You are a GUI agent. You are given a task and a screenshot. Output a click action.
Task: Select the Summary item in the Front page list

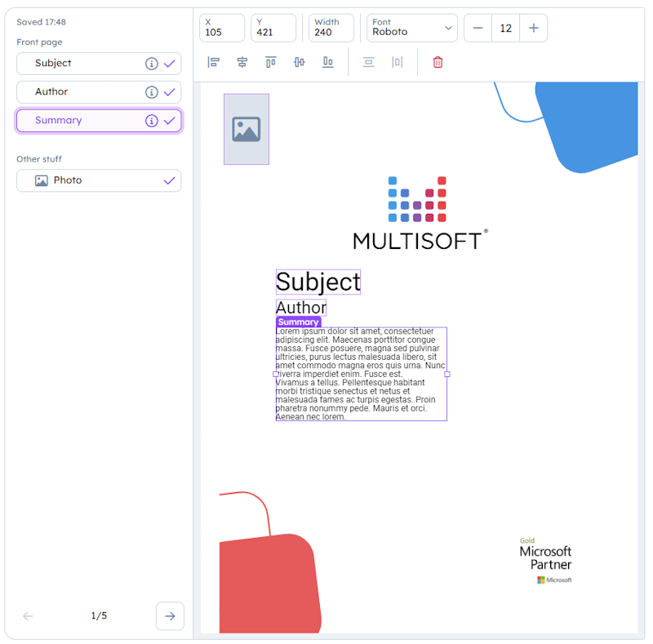pyautogui.click(x=99, y=121)
